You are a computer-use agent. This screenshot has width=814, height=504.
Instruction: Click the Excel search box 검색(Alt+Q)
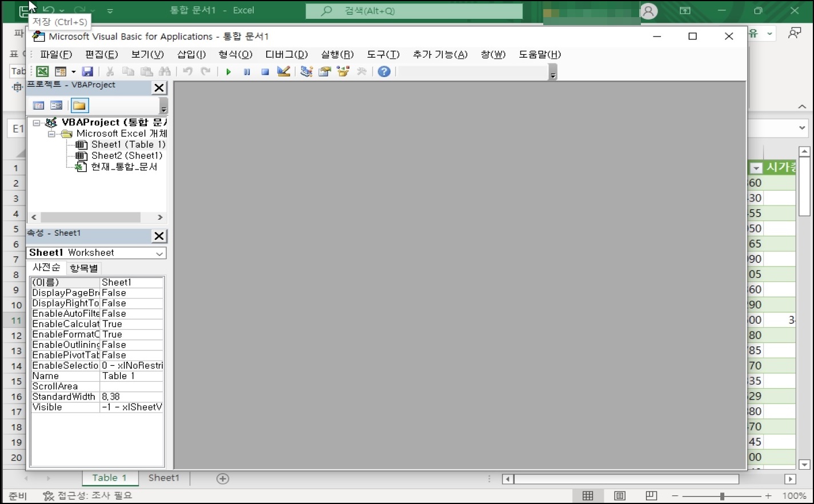pos(414,11)
